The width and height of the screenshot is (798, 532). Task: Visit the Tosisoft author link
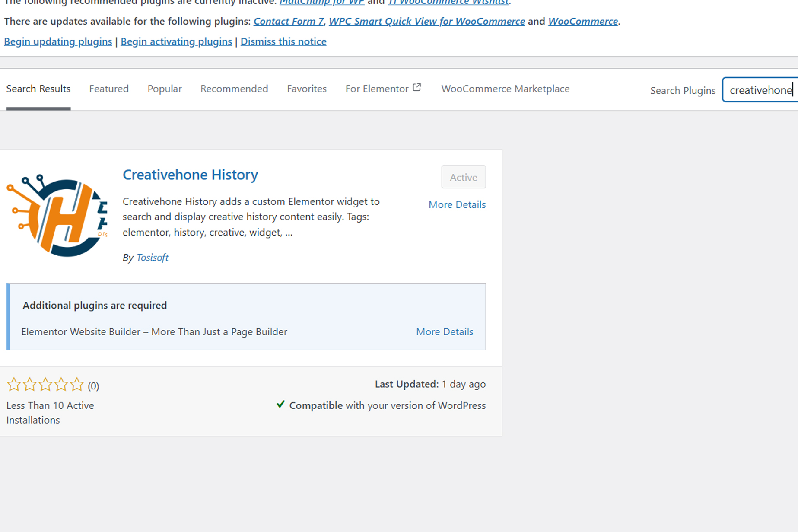[x=153, y=258]
